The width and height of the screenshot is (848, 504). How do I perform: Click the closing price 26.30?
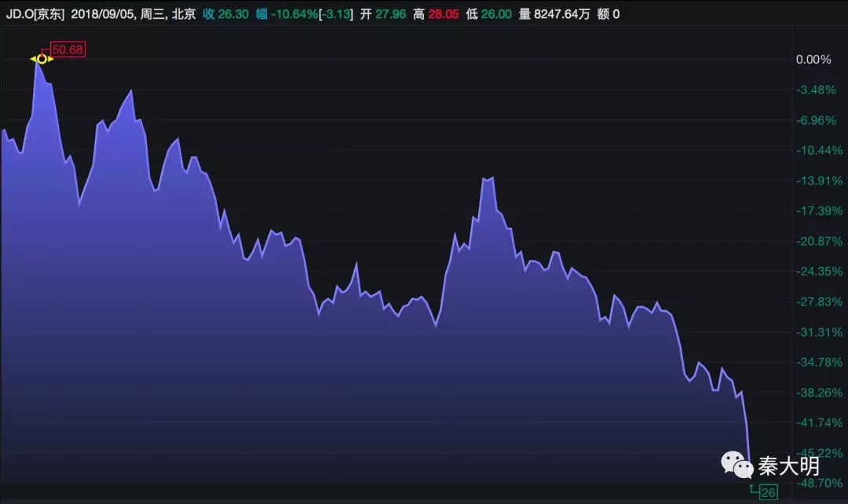[233, 14]
